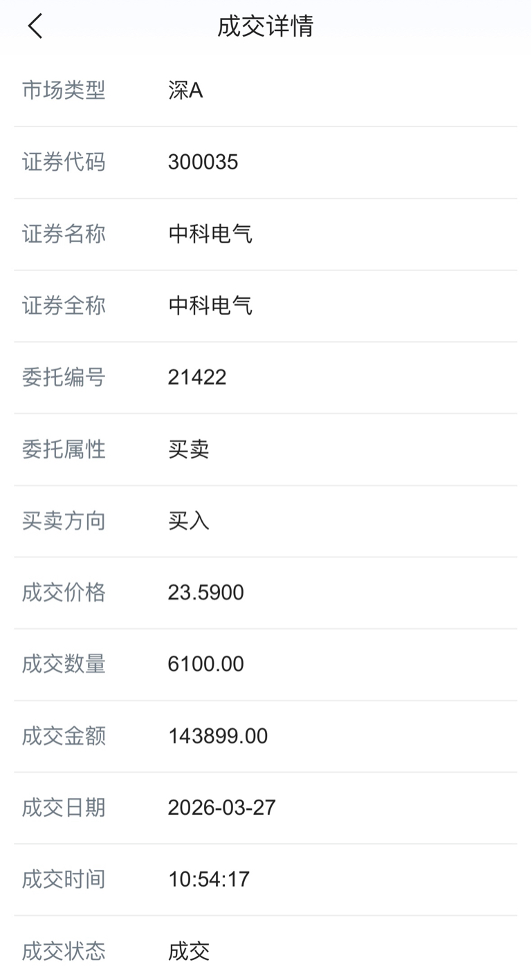Tap the 证券代码 label

pos(64,162)
